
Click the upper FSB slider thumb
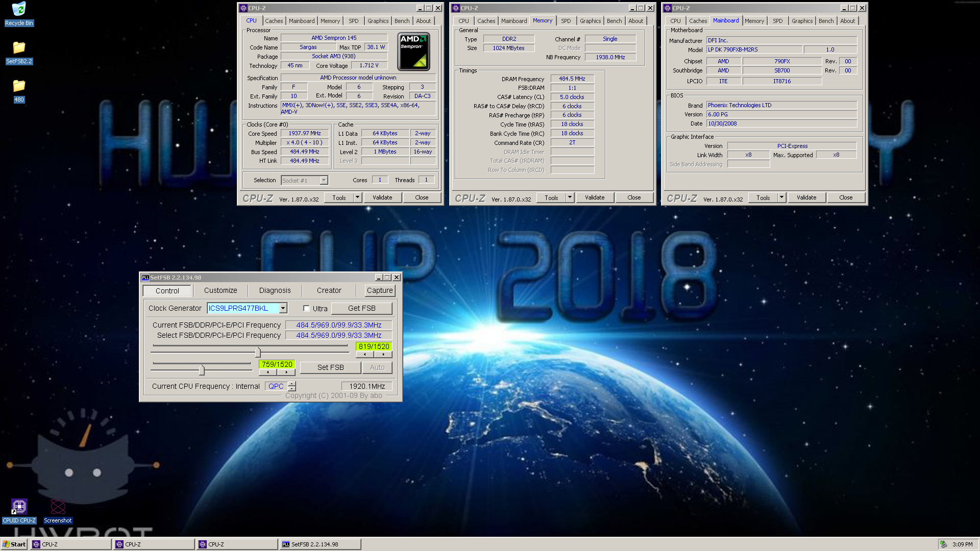pos(258,352)
